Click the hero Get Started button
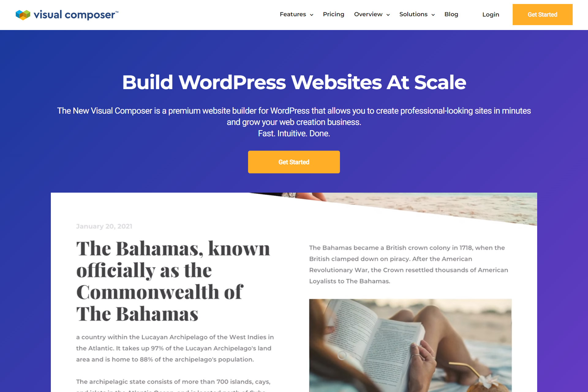Viewport: 588px width, 392px height. pyautogui.click(x=294, y=162)
